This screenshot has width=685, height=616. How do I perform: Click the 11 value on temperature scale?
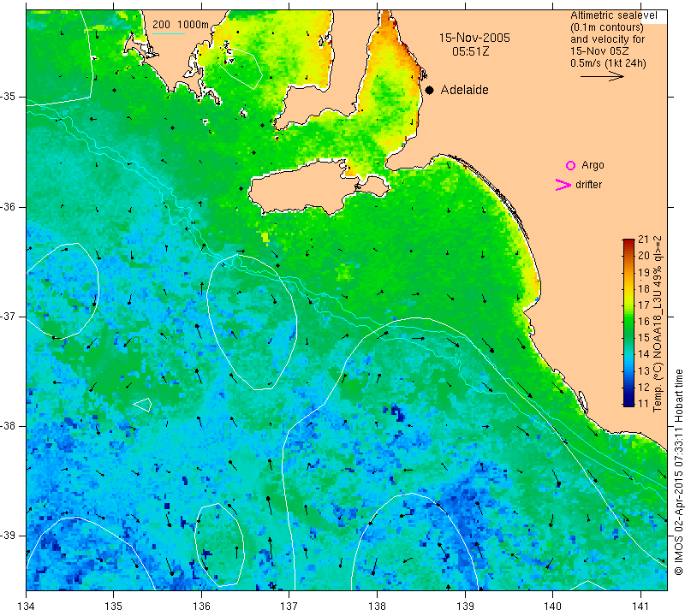tap(644, 403)
